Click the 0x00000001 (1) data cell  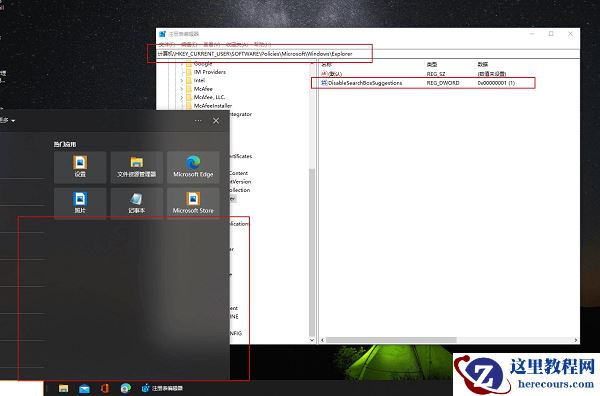(x=496, y=83)
